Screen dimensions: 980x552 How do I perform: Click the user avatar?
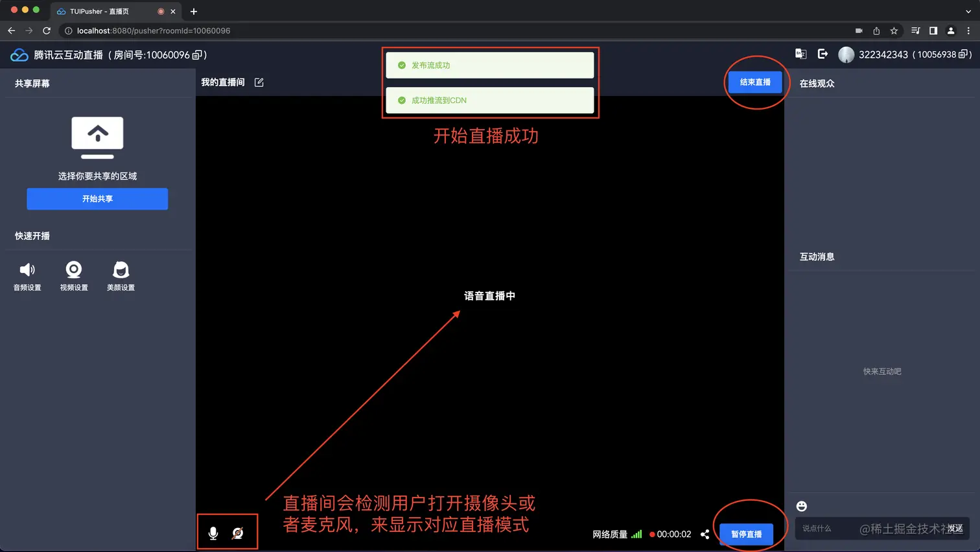[846, 54]
